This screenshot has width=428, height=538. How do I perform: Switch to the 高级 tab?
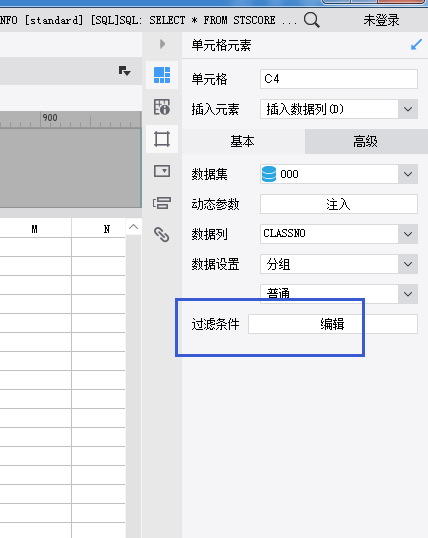pos(366,141)
